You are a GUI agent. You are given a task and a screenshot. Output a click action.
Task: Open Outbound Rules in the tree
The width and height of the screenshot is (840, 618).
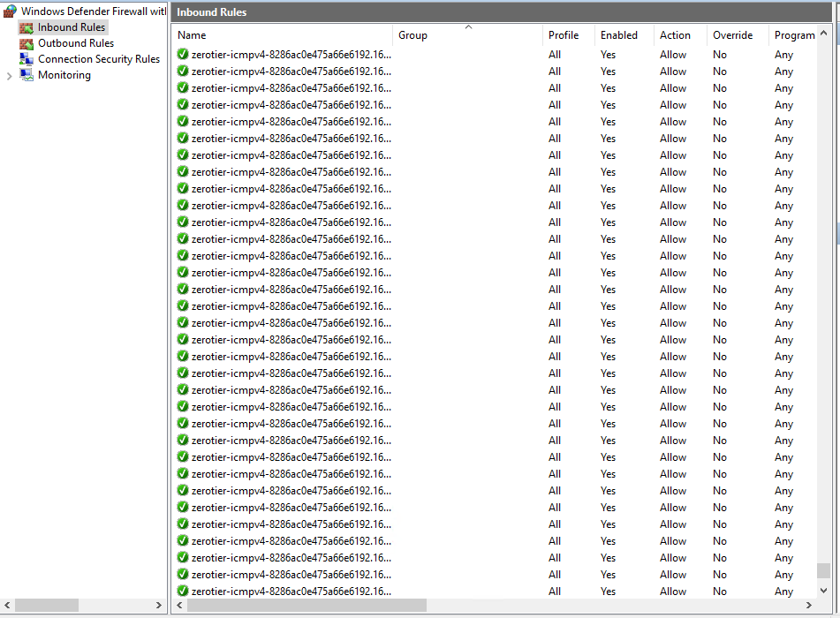76,43
